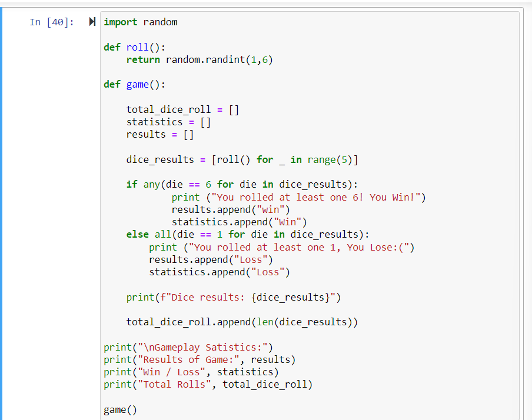Click the f-string Dice results print line

(235, 296)
